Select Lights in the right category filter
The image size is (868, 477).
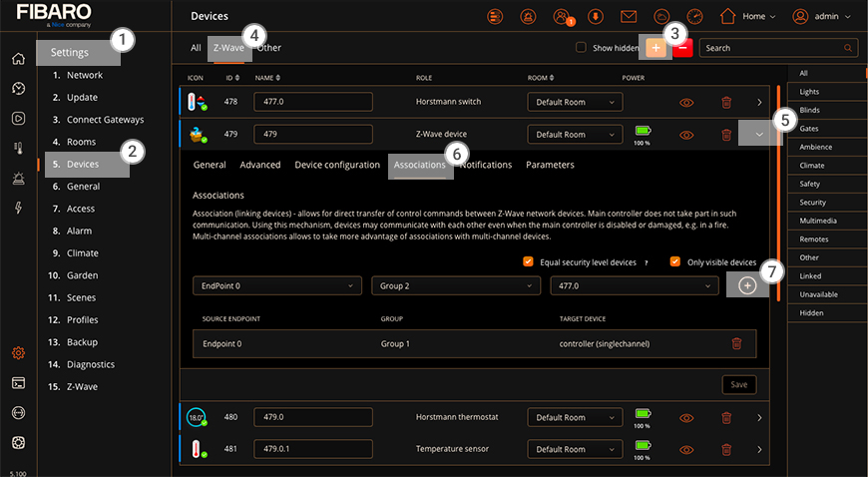tap(809, 91)
